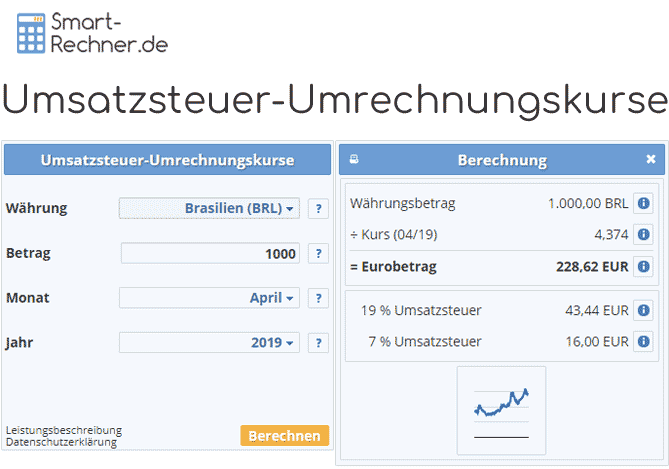Show help for the Jahr field
Viewport: 669px width, 469px height.
[318, 343]
